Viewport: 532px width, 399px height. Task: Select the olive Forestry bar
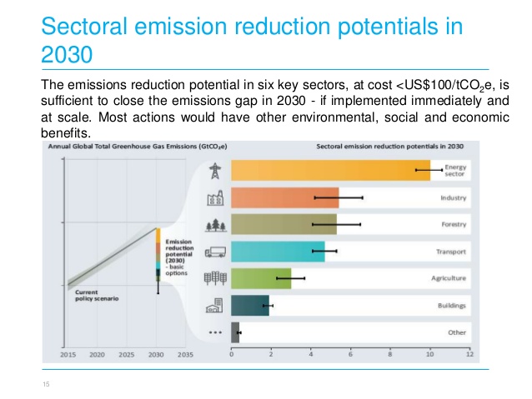point(284,225)
